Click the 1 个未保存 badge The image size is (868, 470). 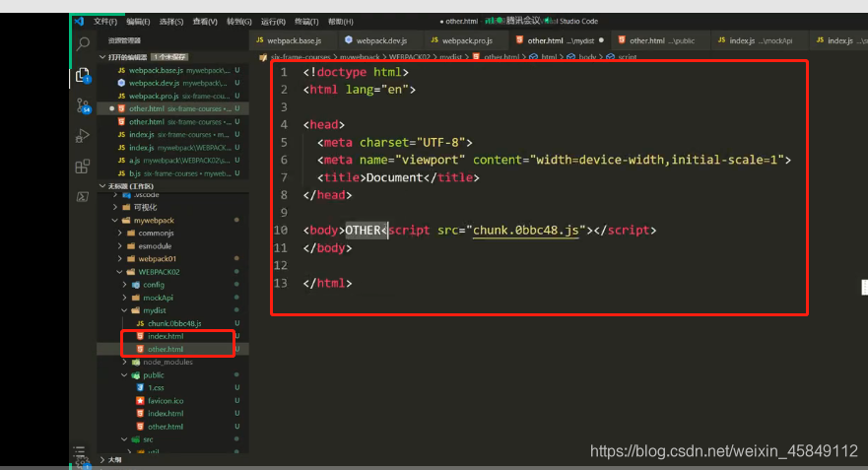169,57
